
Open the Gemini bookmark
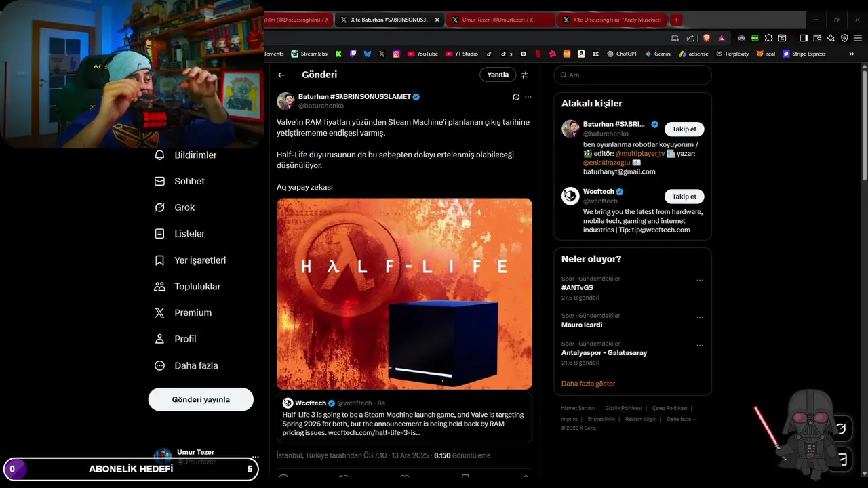(658, 54)
